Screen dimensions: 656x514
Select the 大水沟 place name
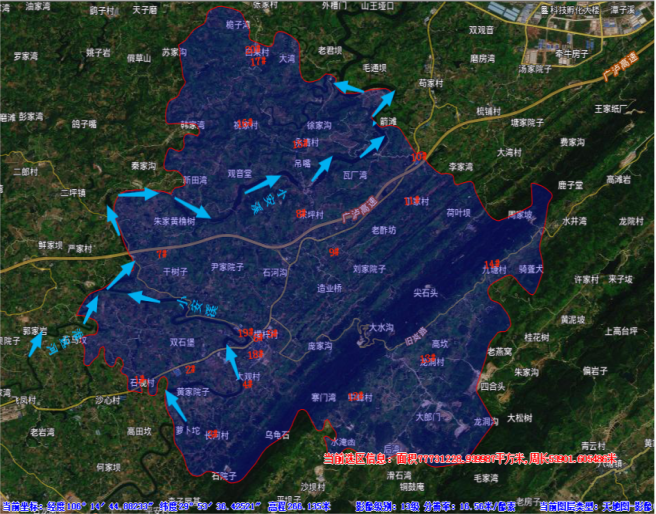click(x=382, y=327)
